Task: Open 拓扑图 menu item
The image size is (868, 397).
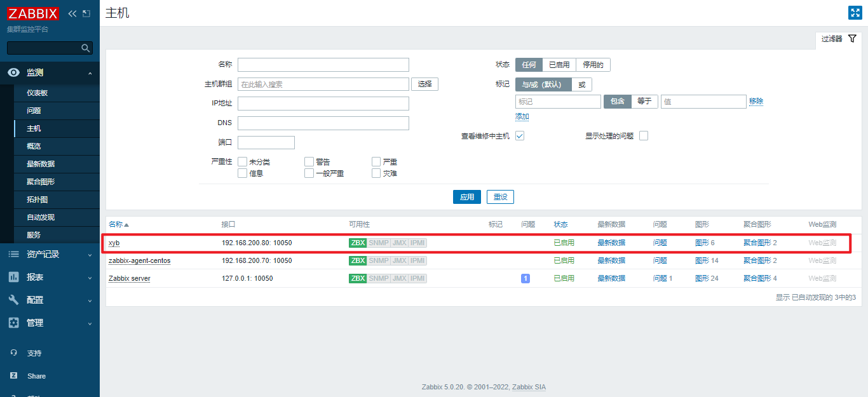Action: (56, 199)
